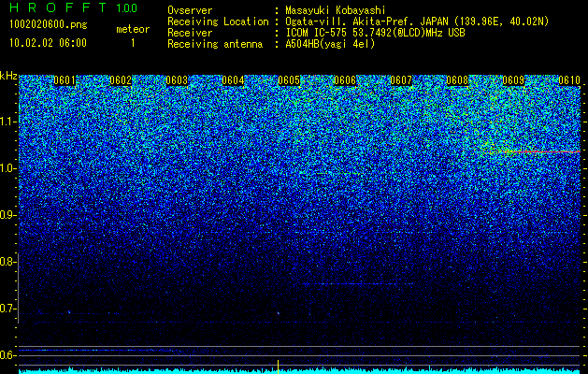Click the meteor count value 1
588x374 pixels.
133,43
